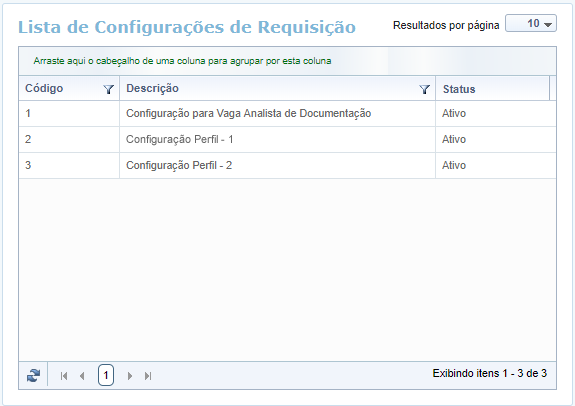Click code cell 2 in the table
The width and height of the screenshot is (575, 406).
pyautogui.click(x=69, y=140)
